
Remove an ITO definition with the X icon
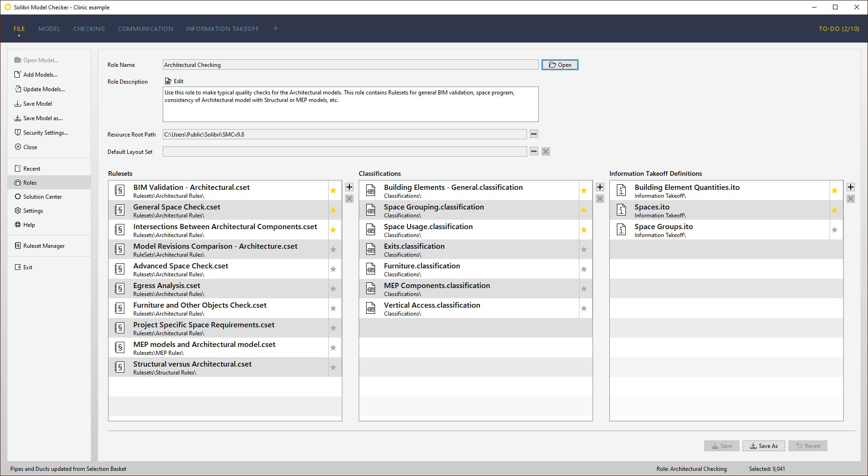coord(851,199)
